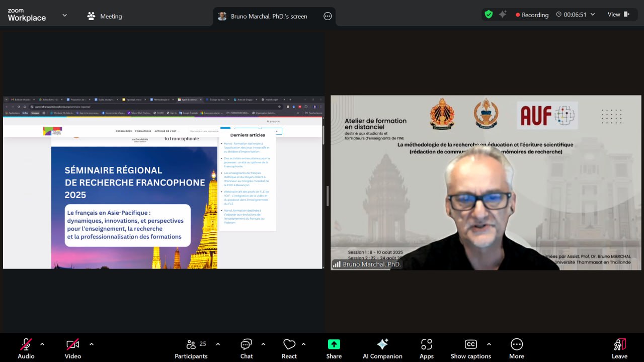Open screen share options ellipsis button
This screenshot has height=362, width=644.
[328, 16]
